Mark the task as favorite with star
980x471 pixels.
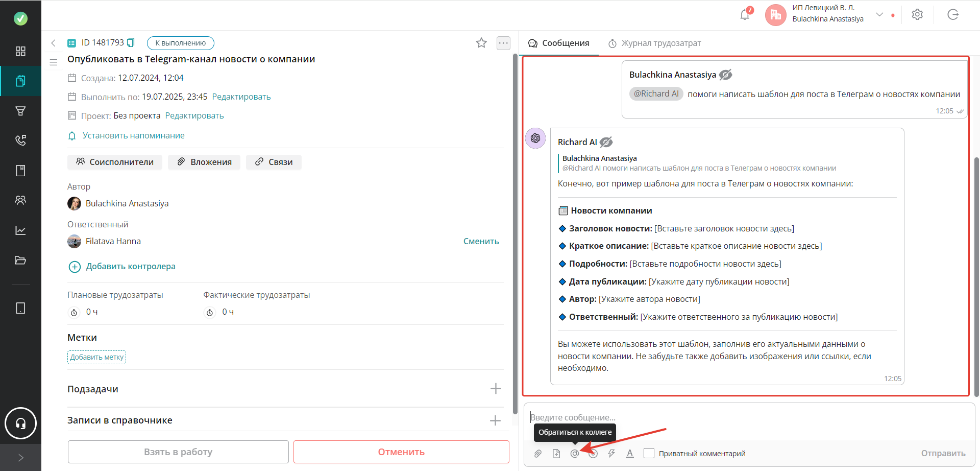[481, 43]
